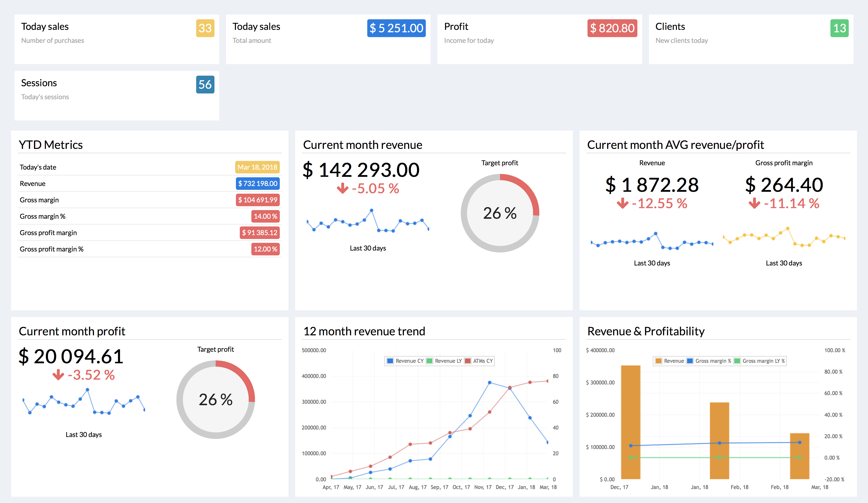Image resolution: width=868 pixels, height=503 pixels.
Task: Click the Mar, 18 revenue bar
Action: (x=800, y=456)
